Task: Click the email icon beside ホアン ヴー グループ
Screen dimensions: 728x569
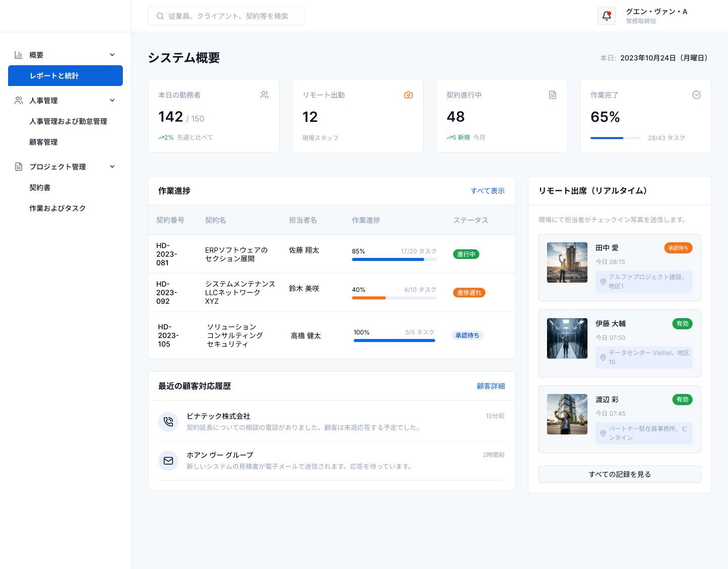Action: [x=168, y=461]
